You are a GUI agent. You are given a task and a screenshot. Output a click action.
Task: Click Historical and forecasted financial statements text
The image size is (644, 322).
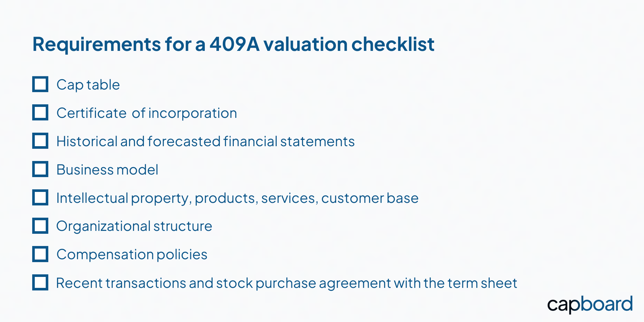(x=205, y=141)
